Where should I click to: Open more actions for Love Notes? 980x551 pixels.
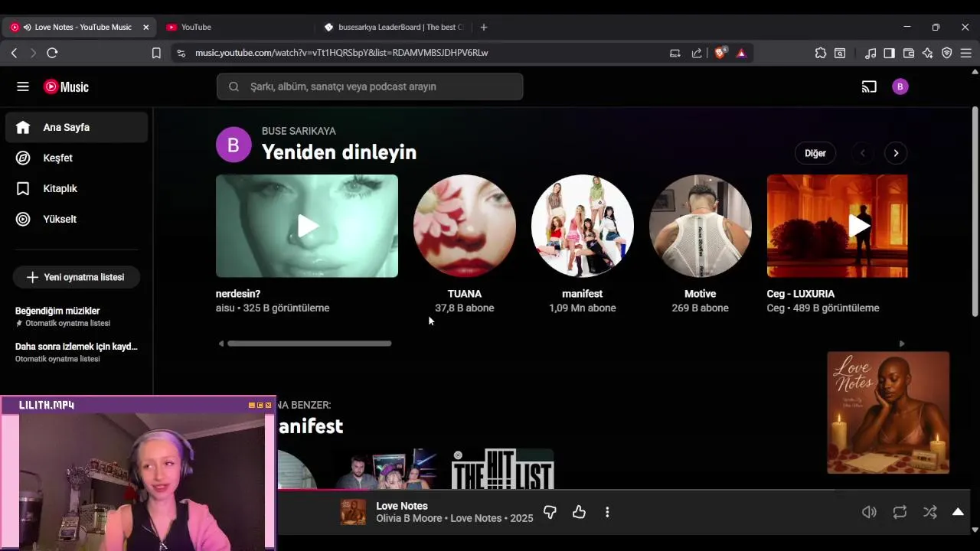[x=607, y=512]
